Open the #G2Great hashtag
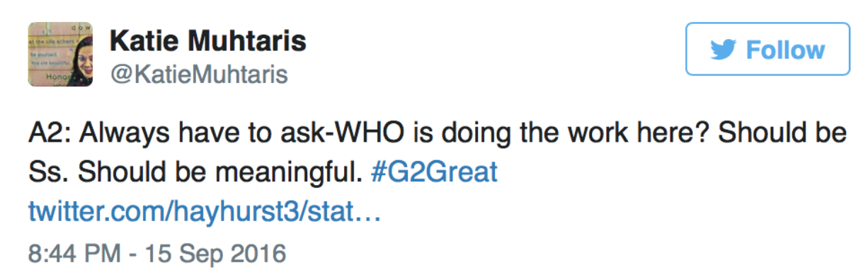 (434, 172)
